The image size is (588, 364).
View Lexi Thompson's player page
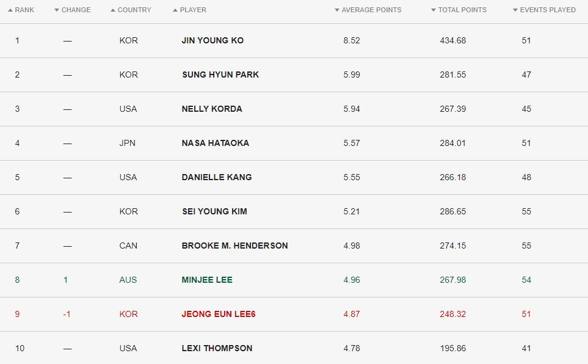pyautogui.click(x=217, y=348)
